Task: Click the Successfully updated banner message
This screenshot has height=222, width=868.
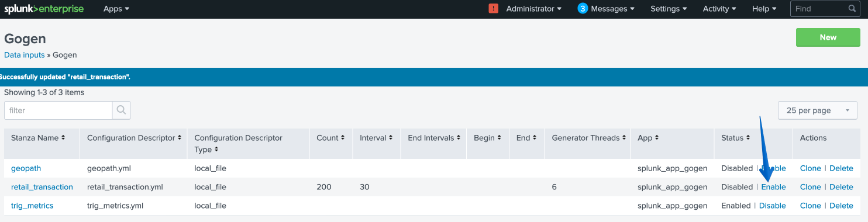Action: (x=65, y=77)
